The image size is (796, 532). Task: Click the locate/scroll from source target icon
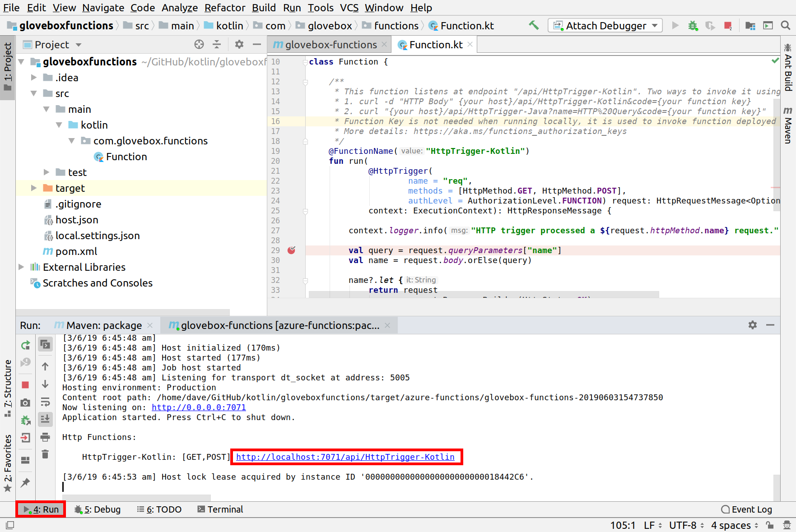(199, 44)
